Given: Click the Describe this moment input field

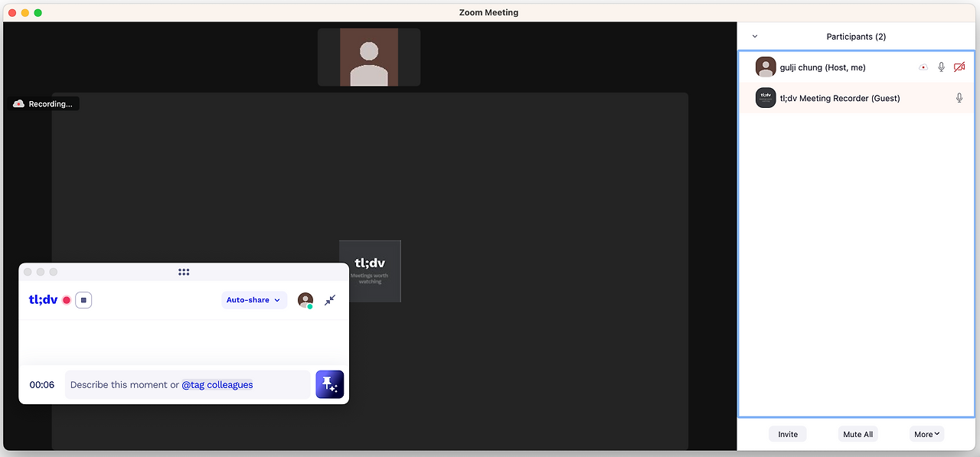Looking at the screenshot, I should (188, 384).
